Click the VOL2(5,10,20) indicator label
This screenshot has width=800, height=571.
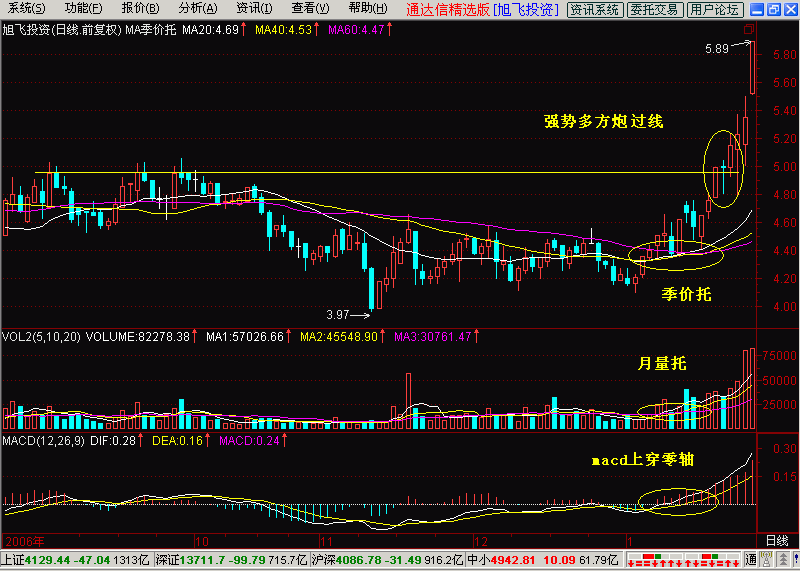click(x=41, y=337)
